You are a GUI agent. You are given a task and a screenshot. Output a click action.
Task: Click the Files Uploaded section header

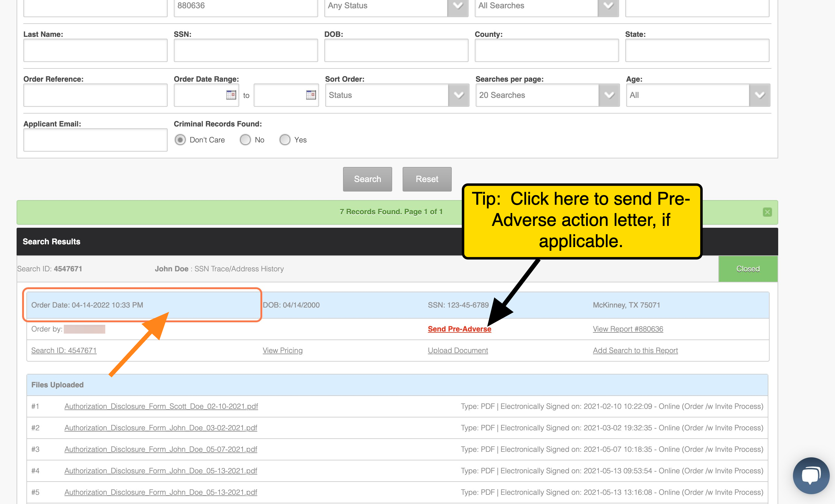pos(397,385)
